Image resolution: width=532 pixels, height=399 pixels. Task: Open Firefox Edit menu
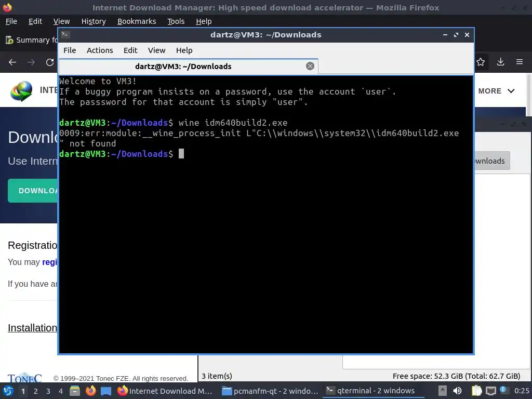point(35,21)
